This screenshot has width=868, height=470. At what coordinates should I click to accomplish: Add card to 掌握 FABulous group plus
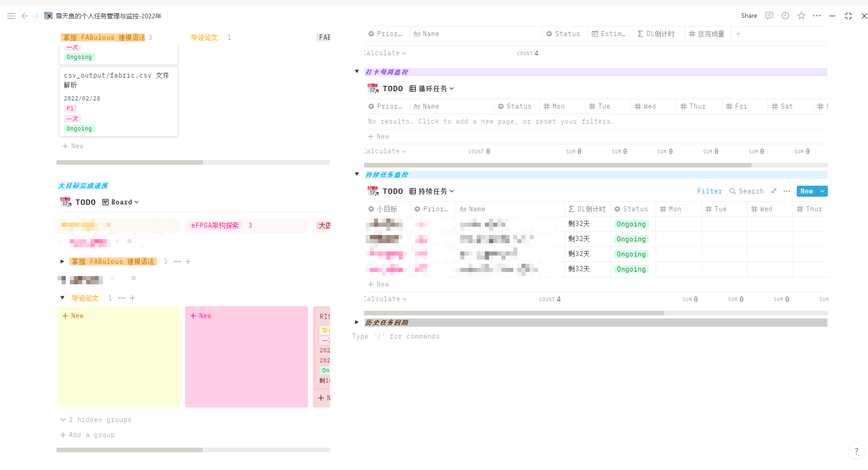point(188,261)
